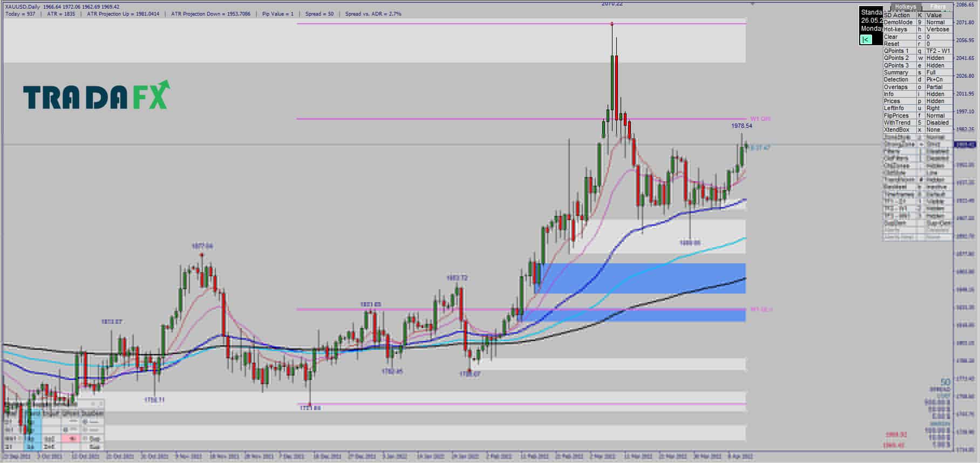Change QPoints 1 value TF2 - W1
The width and height of the screenshot is (980, 463).
(x=938, y=51)
